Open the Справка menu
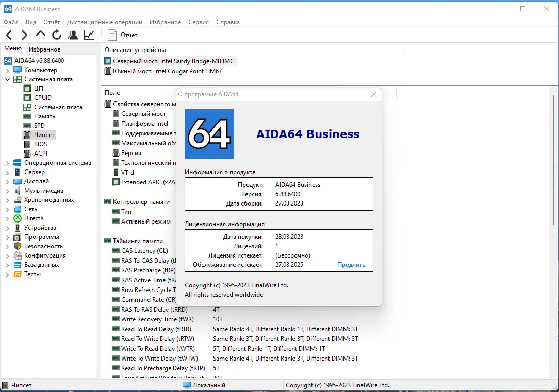Screen dimensions: 559x392 (x=228, y=22)
